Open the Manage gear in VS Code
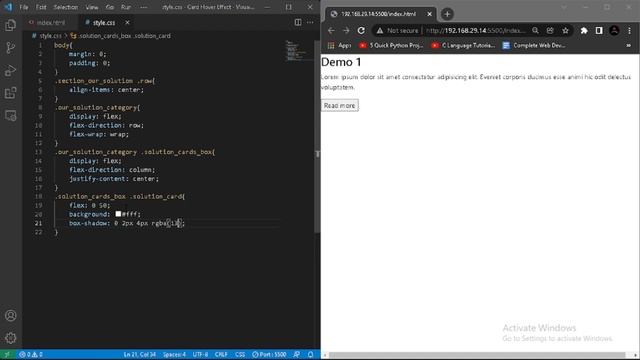The height and width of the screenshot is (360, 640). 11,338
